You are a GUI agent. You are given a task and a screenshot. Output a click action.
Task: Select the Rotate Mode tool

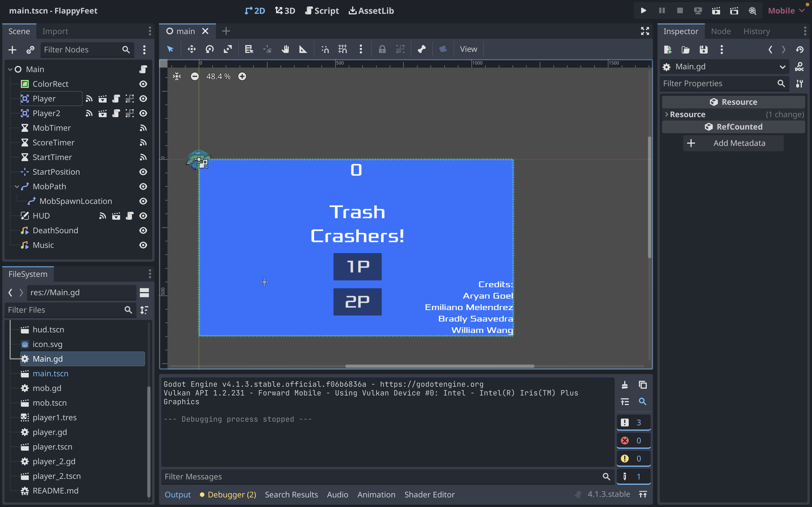point(210,49)
